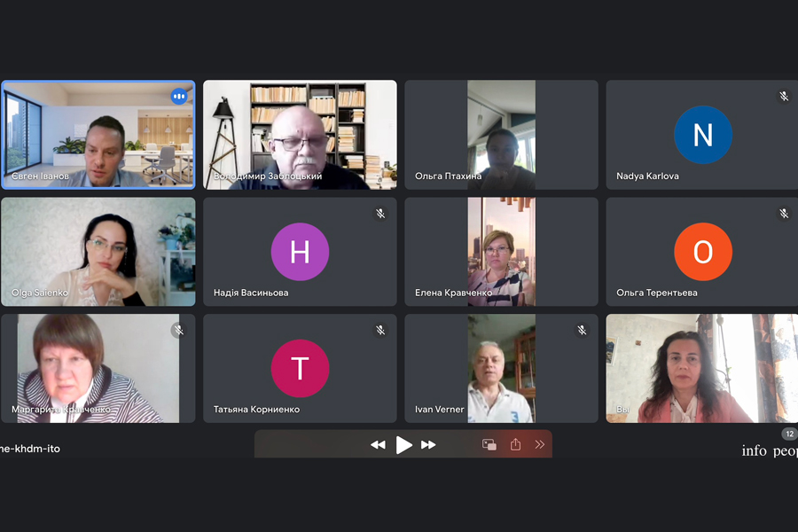Select Маргарита Кравченко video tile

point(98,369)
